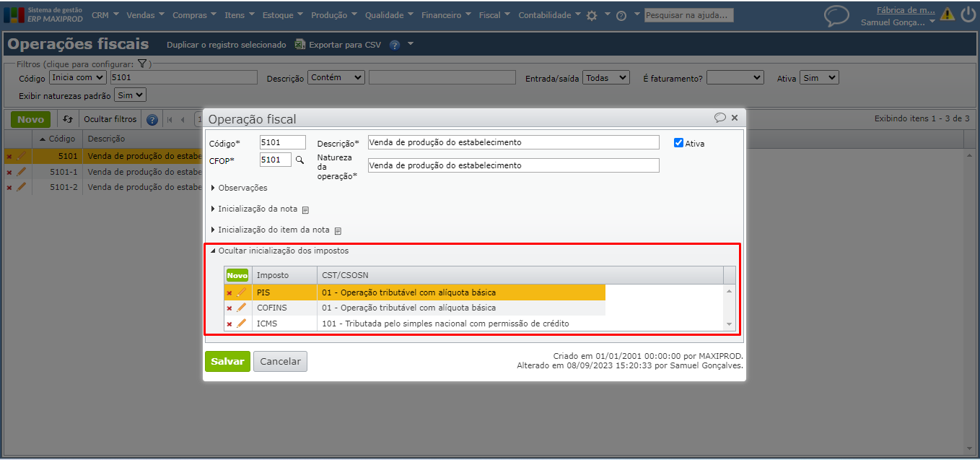Open the Fiscal menu
The height and width of the screenshot is (460, 980).
pyautogui.click(x=494, y=15)
